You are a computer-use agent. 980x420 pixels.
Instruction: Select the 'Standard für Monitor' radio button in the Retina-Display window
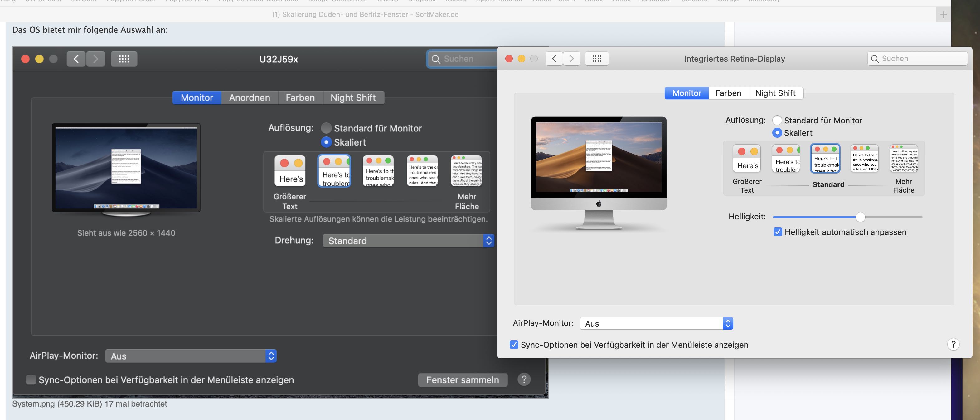click(x=777, y=121)
